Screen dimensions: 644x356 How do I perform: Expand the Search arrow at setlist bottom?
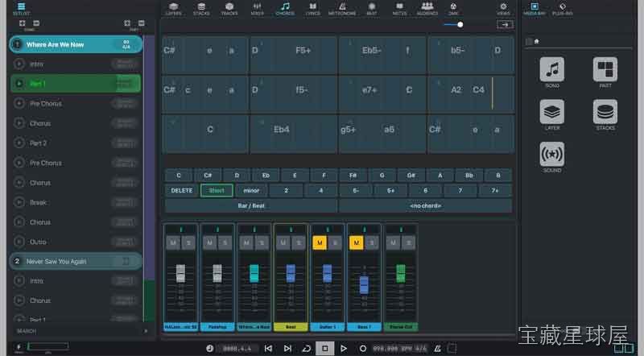[x=146, y=331]
